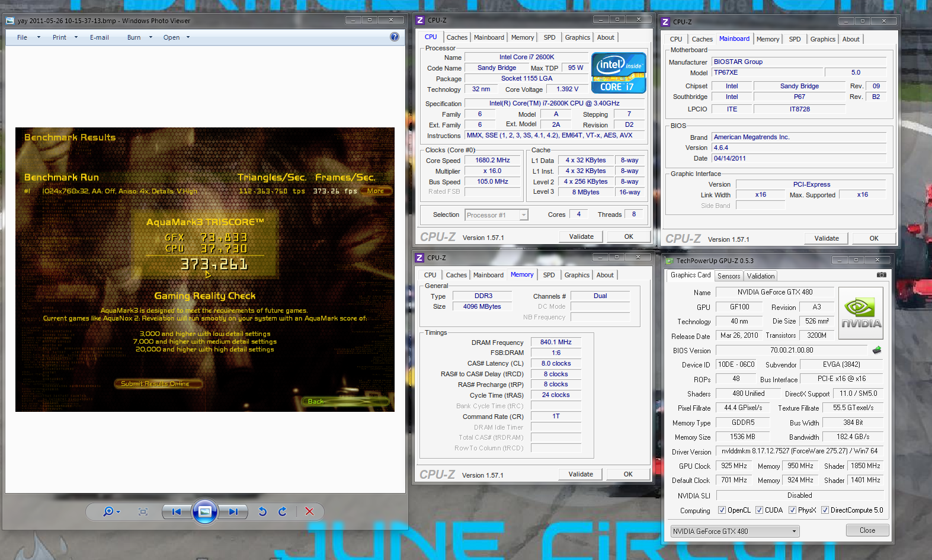This screenshot has width=932, height=560.
Task: Click Close button in GPU-Z
Action: [867, 530]
